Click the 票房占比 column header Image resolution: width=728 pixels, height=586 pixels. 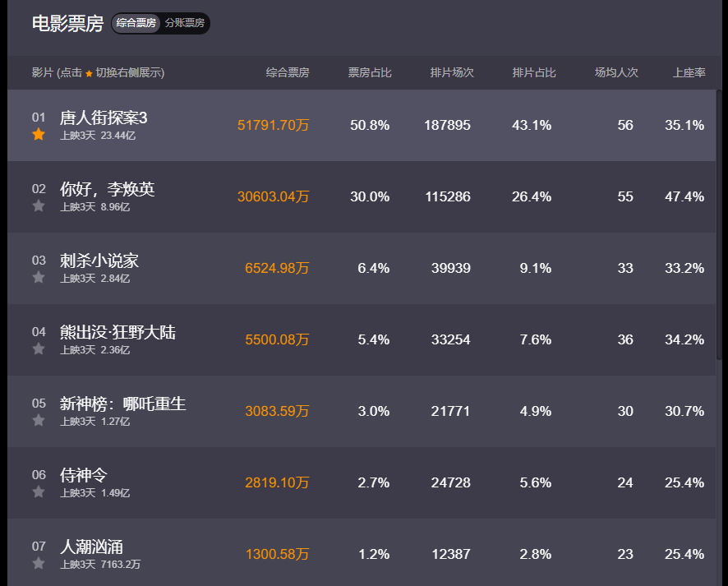point(370,72)
